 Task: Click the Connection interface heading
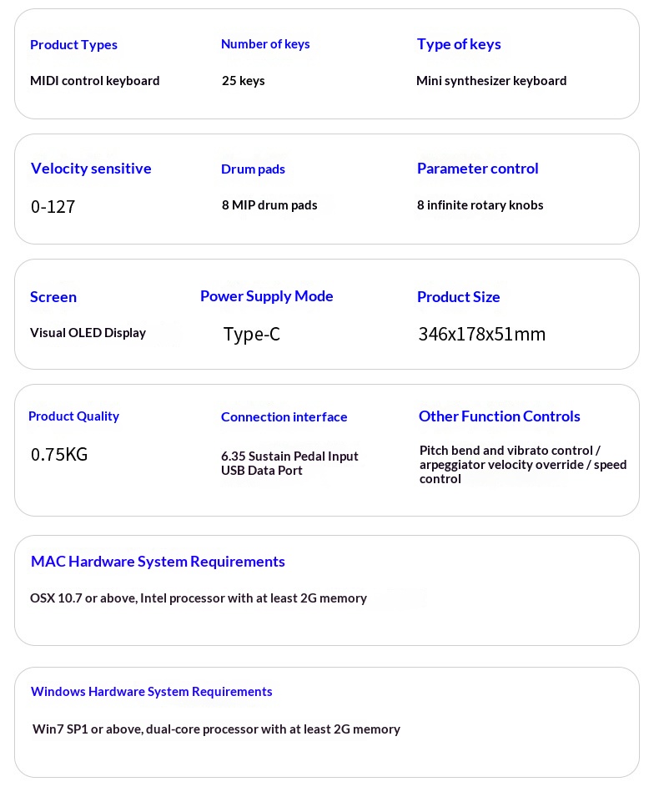[284, 417]
